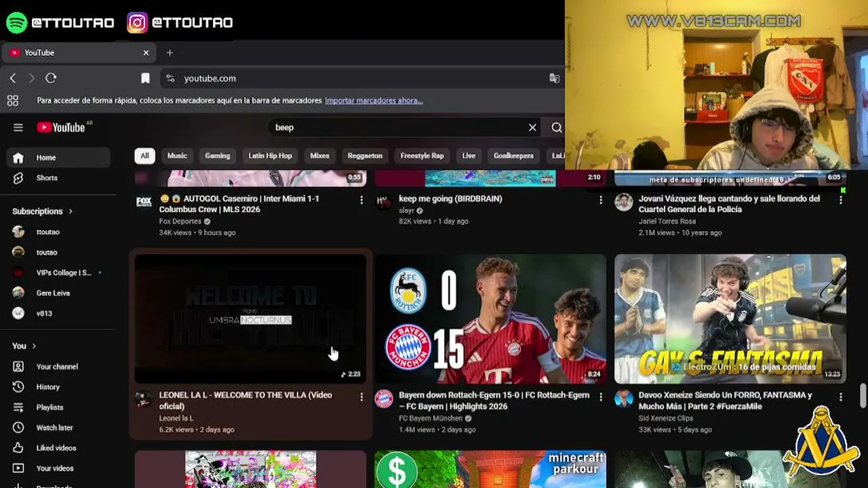Open Bayern down Rottach-Egern 15-0 video title

tap(494, 401)
